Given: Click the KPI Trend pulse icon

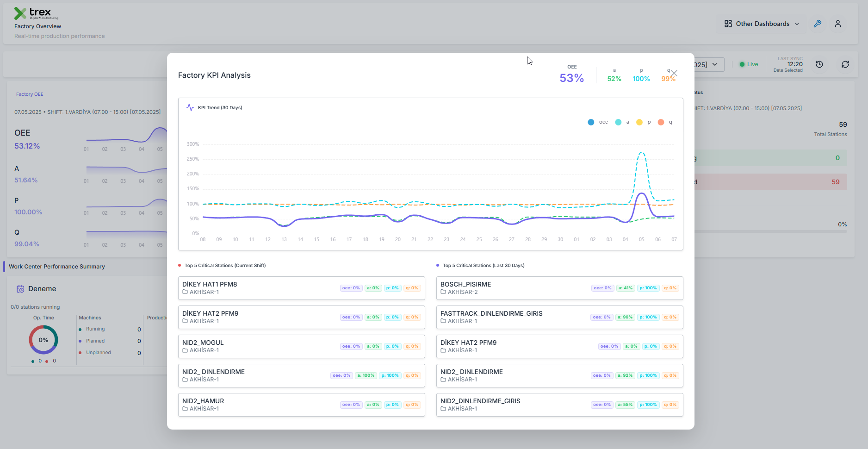Looking at the screenshot, I should pos(190,107).
